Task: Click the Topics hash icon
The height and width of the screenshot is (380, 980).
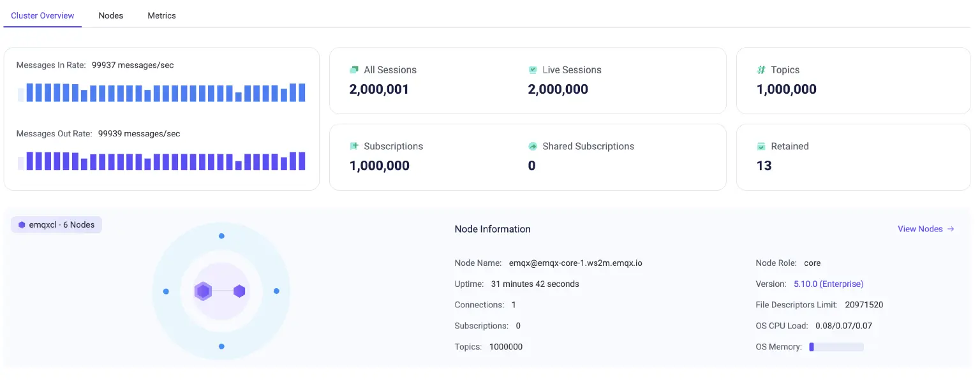Action: click(x=761, y=70)
